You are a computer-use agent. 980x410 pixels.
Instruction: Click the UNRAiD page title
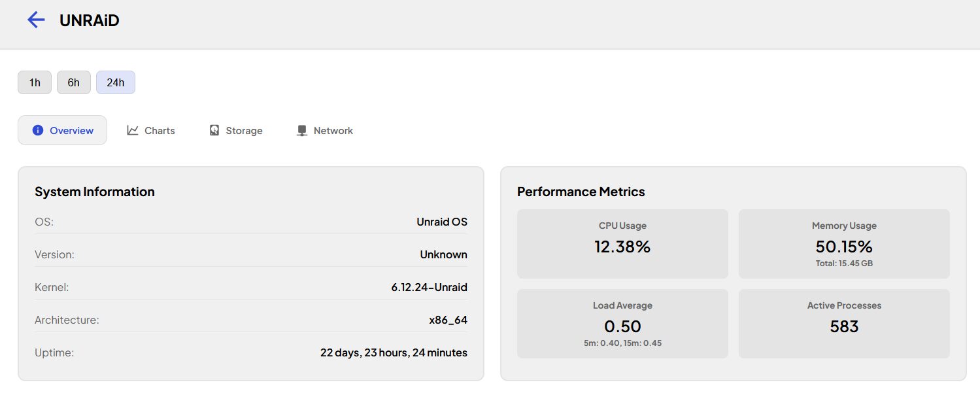point(90,20)
